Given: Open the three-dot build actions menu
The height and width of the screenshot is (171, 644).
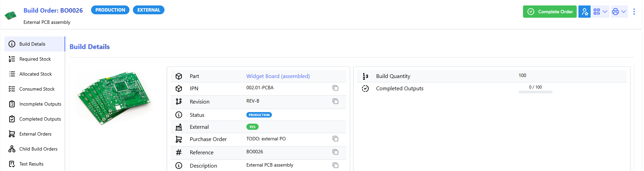Looking at the screenshot, I should pyautogui.click(x=634, y=12).
